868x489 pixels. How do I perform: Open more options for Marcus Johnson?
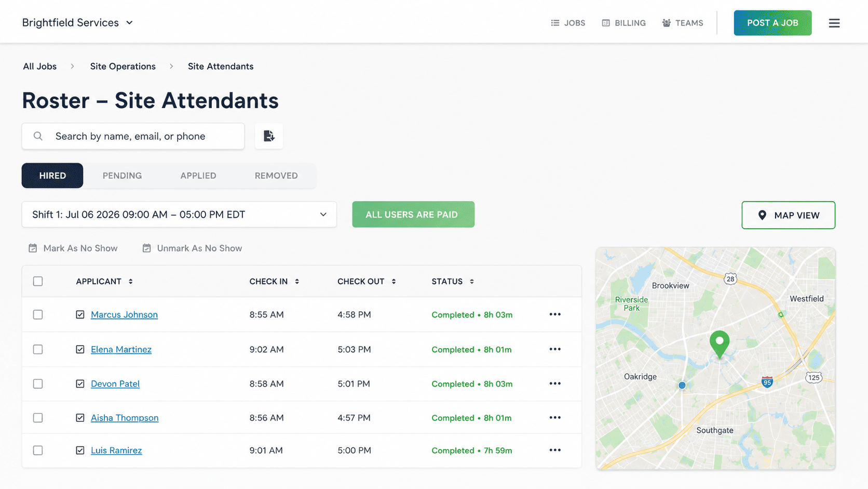coord(555,314)
